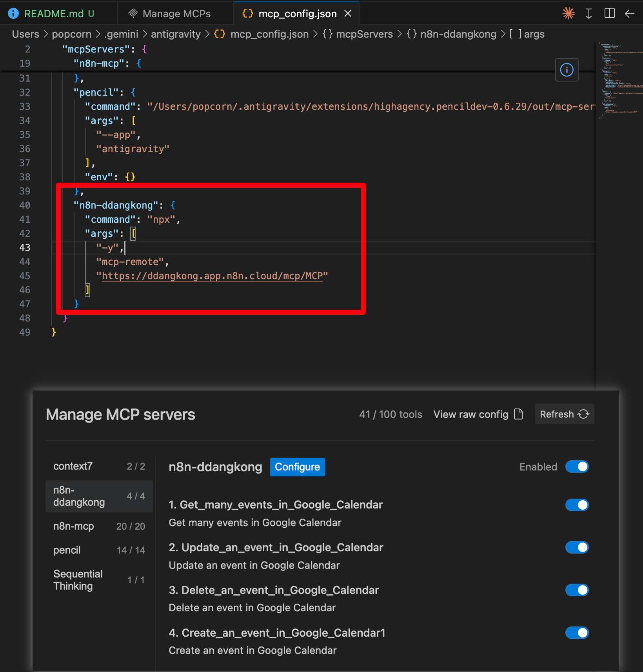Switch to the README.md tab
Screen dimensions: 643x672
pos(54,14)
